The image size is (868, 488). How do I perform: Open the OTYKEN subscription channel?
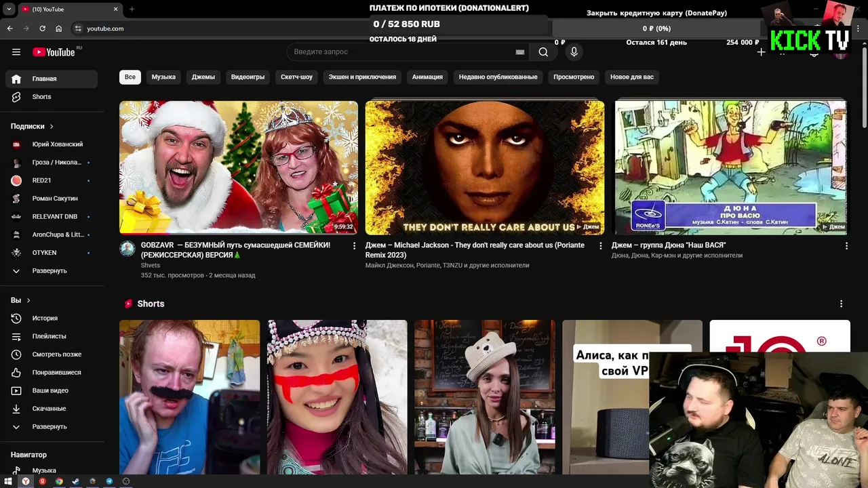pyautogui.click(x=52, y=253)
